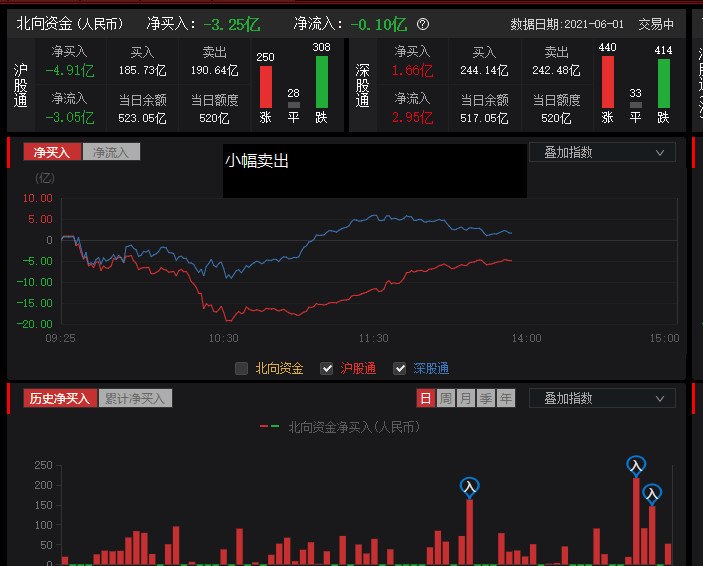
Task: Click the 北向资金(人民币) title
Action: pyautogui.click(x=69, y=24)
